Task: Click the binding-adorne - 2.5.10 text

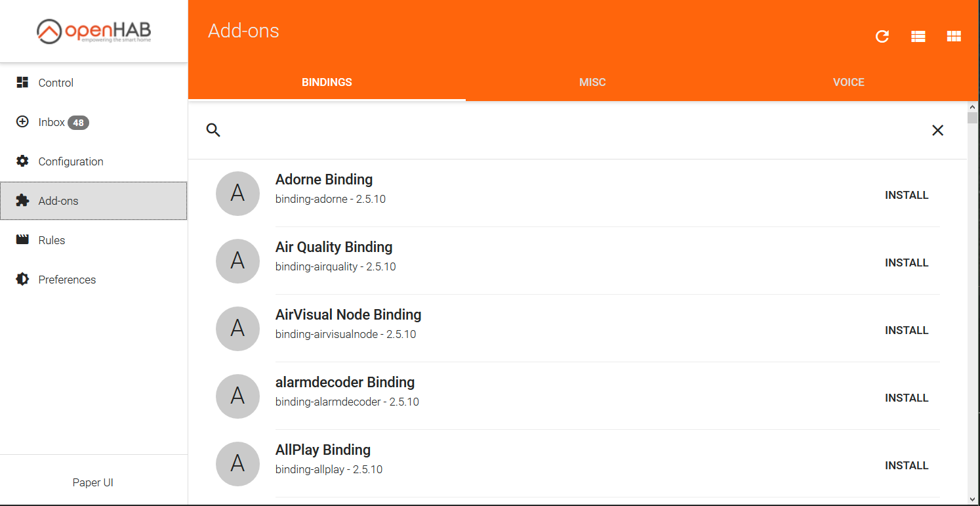Action: tap(331, 199)
